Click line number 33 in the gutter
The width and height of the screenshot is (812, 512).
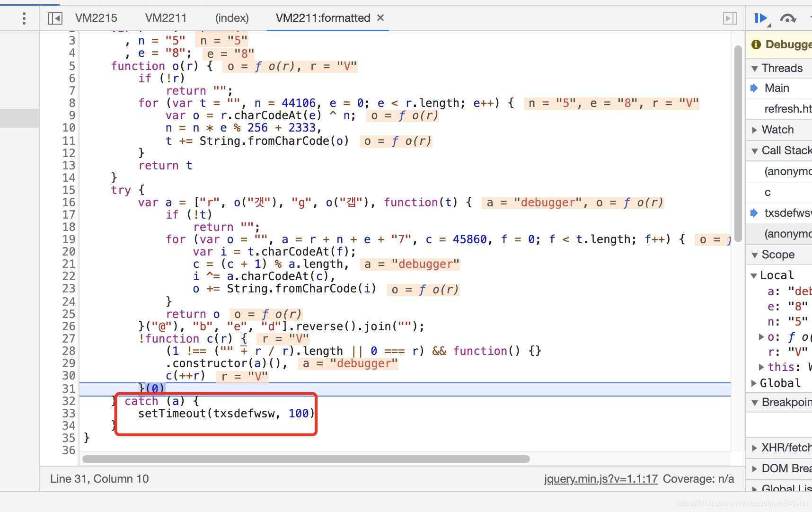coord(69,414)
